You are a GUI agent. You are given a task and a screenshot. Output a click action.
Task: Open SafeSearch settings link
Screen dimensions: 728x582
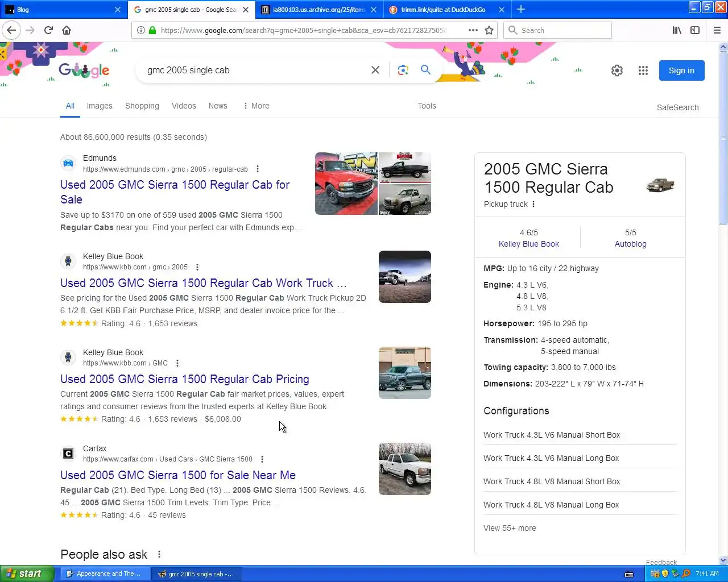[x=677, y=107]
